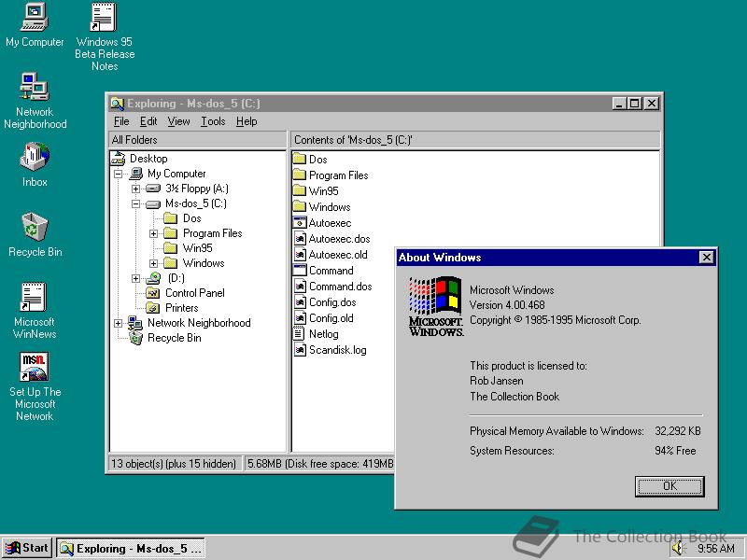Image resolution: width=747 pixels, height=560 pixels.
Task: Select Windows 95 Beta Release Notes shortcut
Action: [105, 36]
